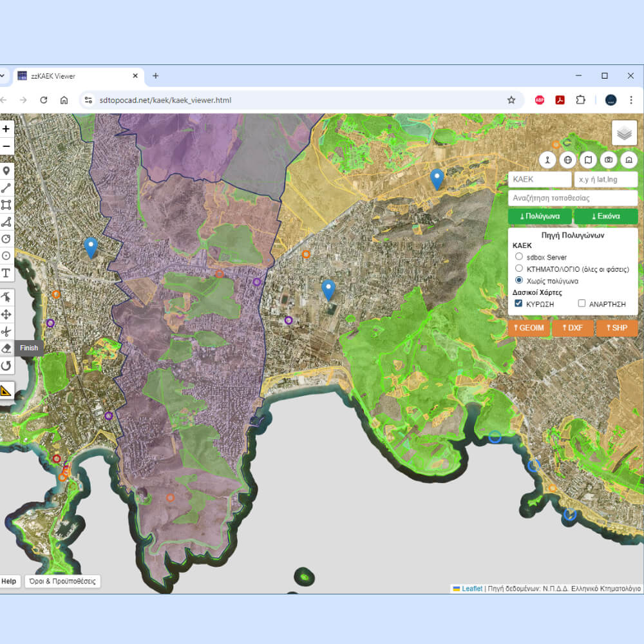644x644 pixels.
Task: Activate the cut layers scissors tool
Action: pos(6,332)
